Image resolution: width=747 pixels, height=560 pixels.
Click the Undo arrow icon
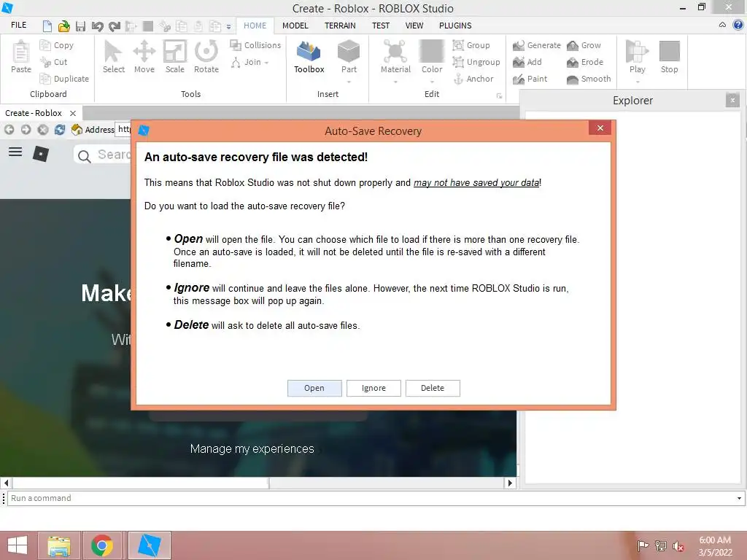[x=97, y=26]
